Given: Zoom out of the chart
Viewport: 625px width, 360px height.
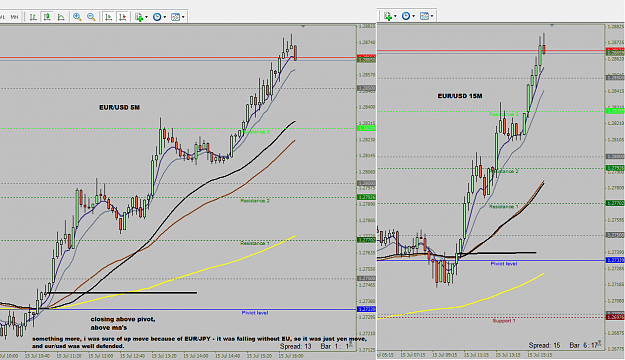Looking at the screenshot, I should (91, 17).
